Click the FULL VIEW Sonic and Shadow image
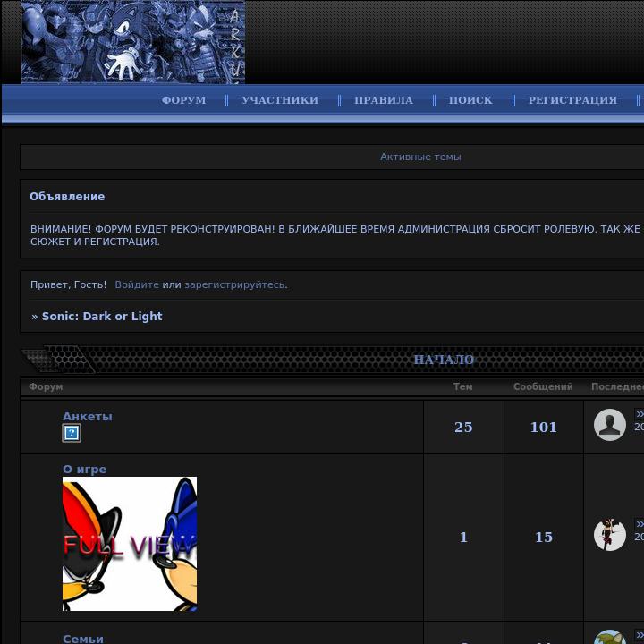644x644 pixels. tap(130, 544)
